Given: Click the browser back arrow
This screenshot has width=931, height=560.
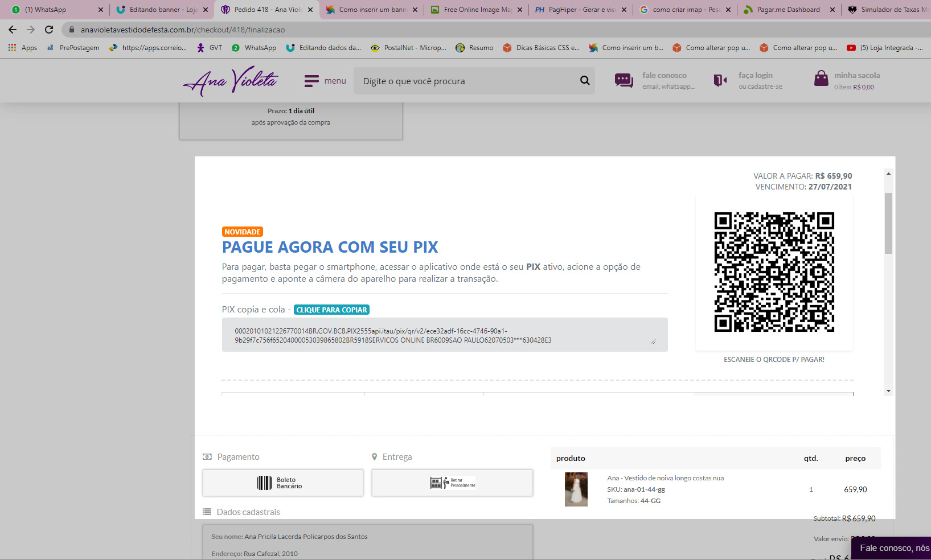Looking at the screenshot, I should tap(13, 30).
